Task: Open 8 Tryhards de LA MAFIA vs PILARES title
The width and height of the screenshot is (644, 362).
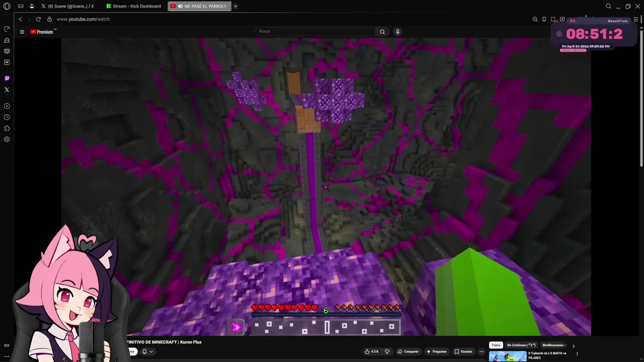Action: point(547,355)
